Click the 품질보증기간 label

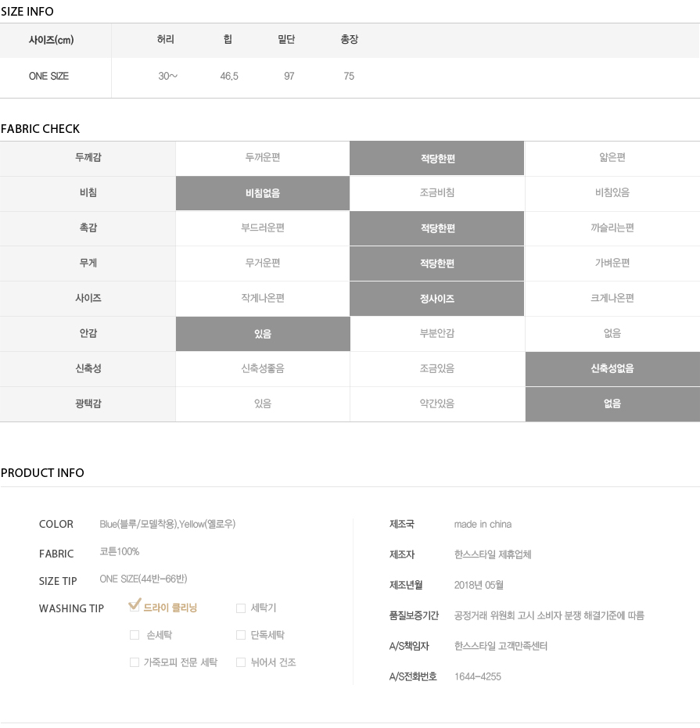point(414,615)
